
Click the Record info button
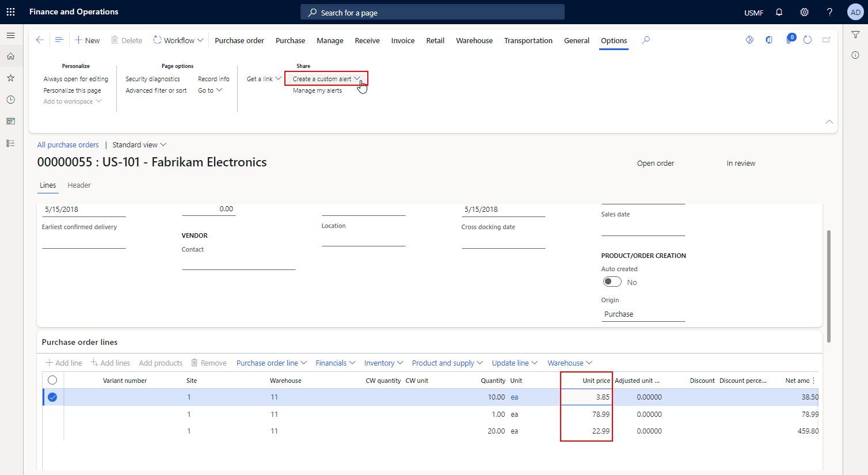click(x=214, y=79)
